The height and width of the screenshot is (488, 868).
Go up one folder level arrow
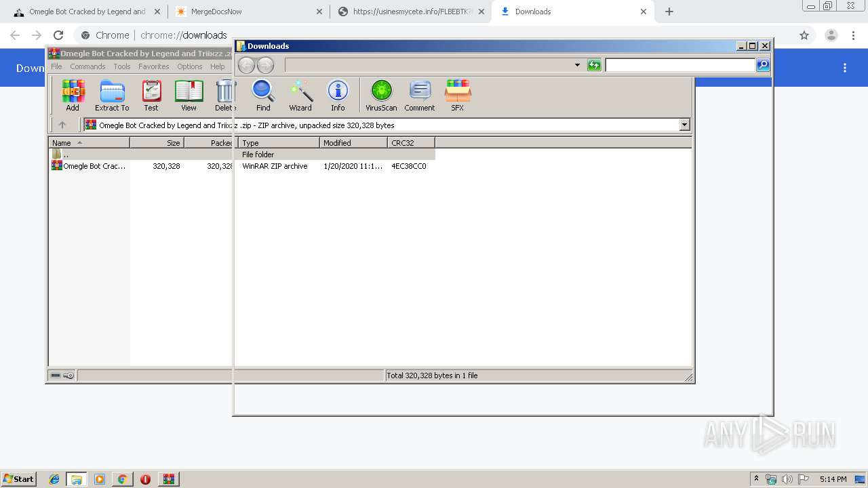coord(62,125)
